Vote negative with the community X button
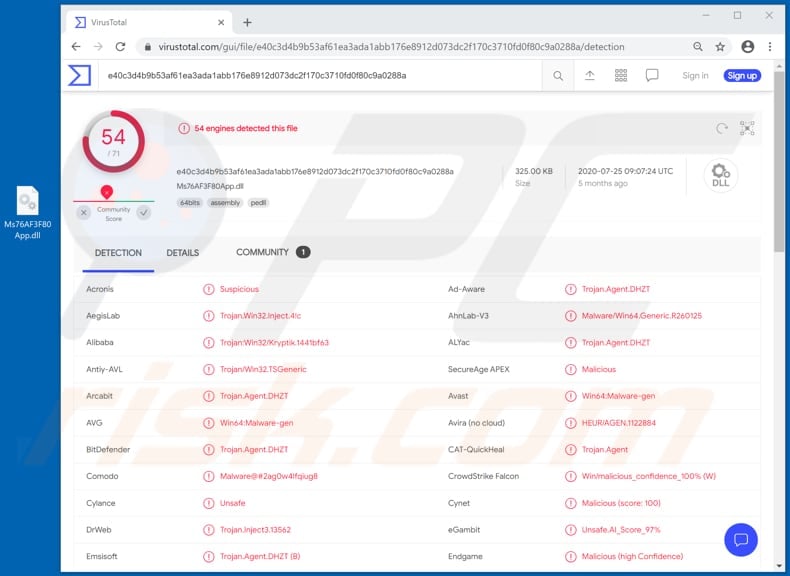Viewport: 790px width, 576px height. 84,213
